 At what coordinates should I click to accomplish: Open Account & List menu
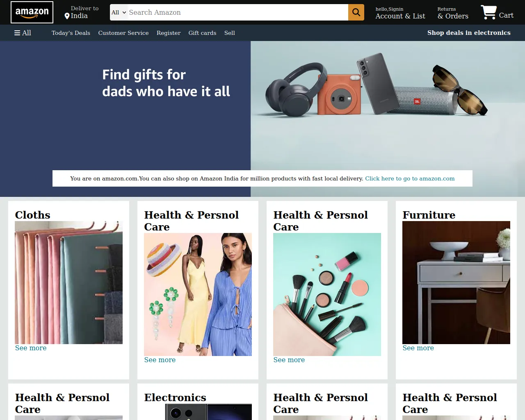400,13
